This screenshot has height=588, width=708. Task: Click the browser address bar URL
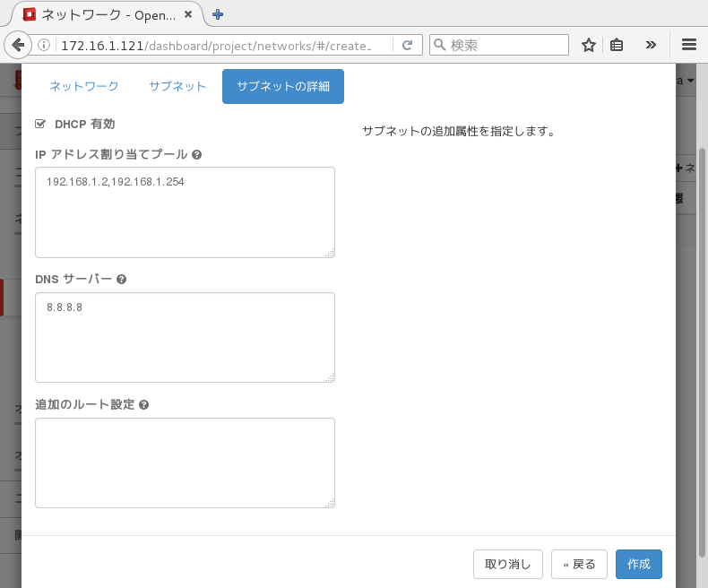tap(217, 46)
